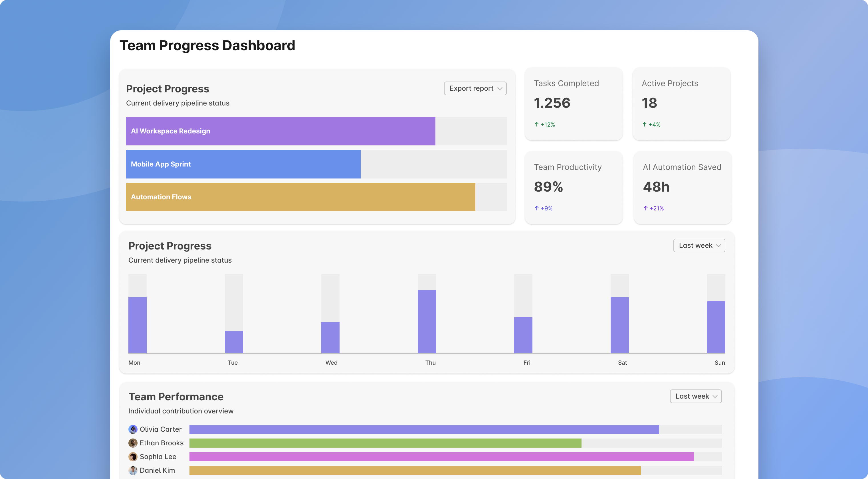Click the Tue axis label
The height and width of the screenshot is (479, 868).
pyautogui.click(x=233, y=363)
